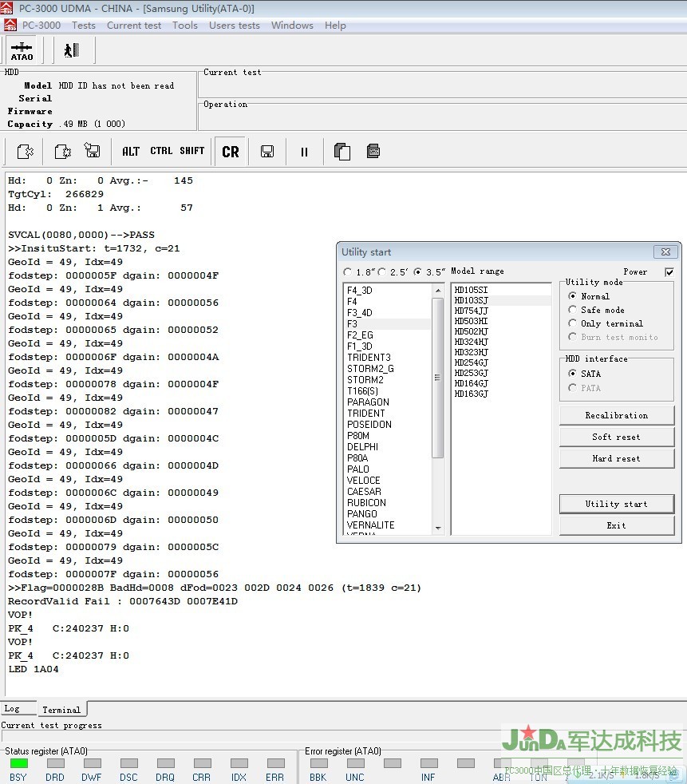Click the Soft reset button
The height and width of the screenshot is (784, 687).
(617, 437)
